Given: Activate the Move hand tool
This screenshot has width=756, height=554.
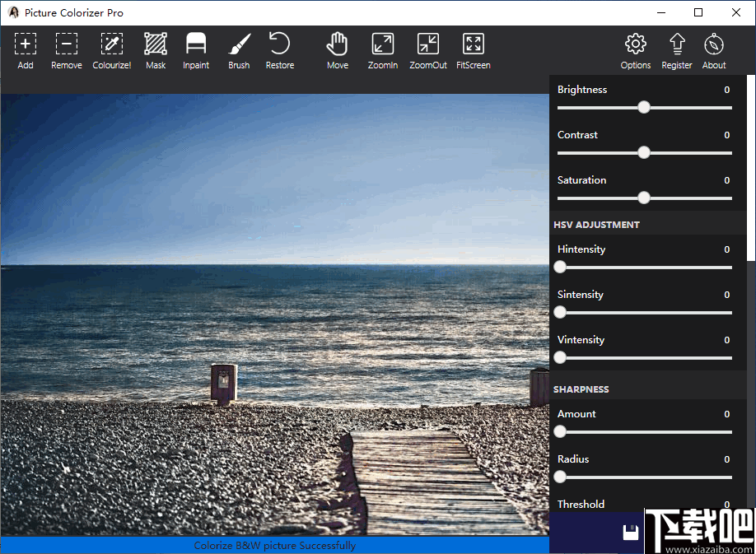Looking at the screenshot, I should pos(337,49).
